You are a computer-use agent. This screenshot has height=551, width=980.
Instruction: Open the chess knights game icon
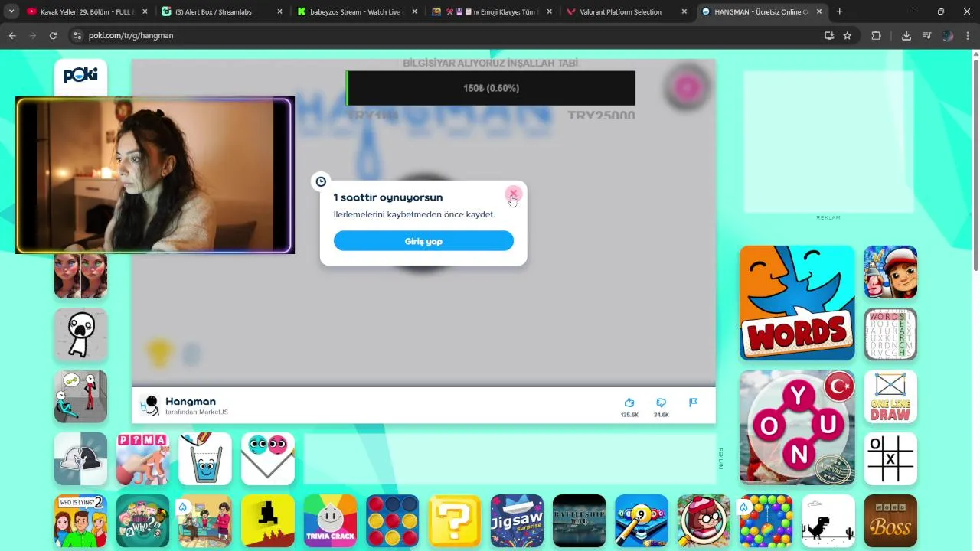[80, 458]
